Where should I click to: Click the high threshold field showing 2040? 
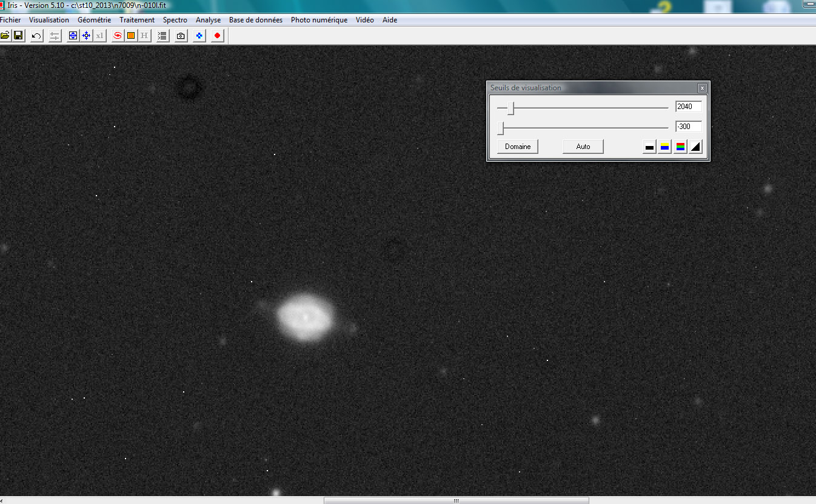pos(689,107)
